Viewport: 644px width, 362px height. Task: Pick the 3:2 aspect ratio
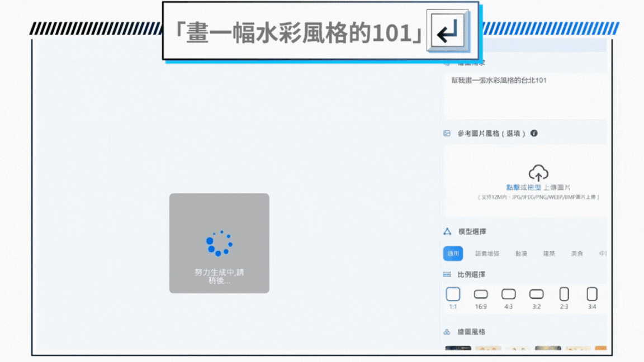[537, 299]
